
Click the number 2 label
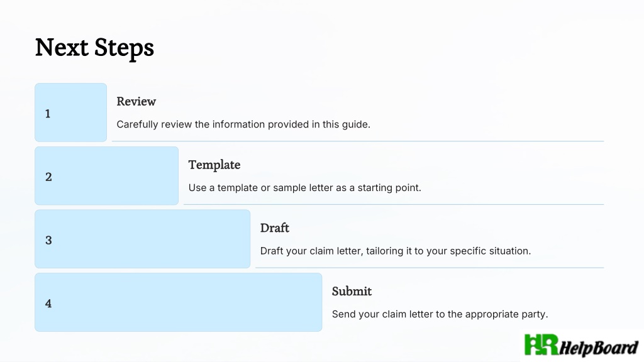48,177
